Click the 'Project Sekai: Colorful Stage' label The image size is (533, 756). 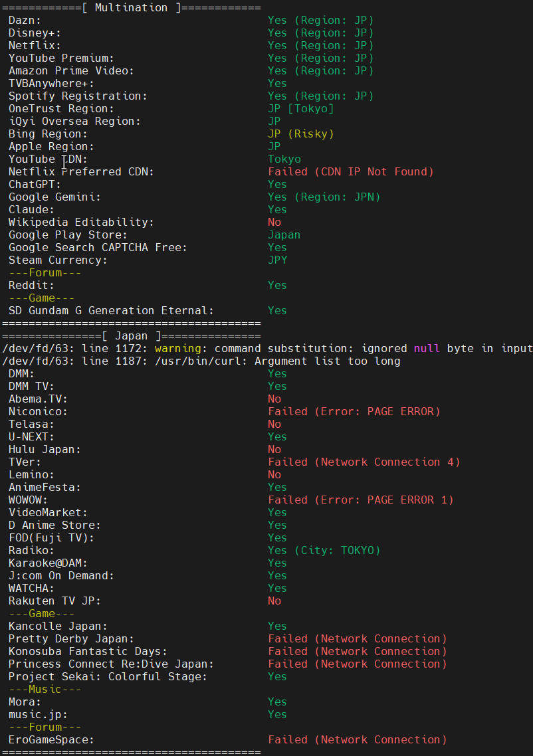[108, 677]
